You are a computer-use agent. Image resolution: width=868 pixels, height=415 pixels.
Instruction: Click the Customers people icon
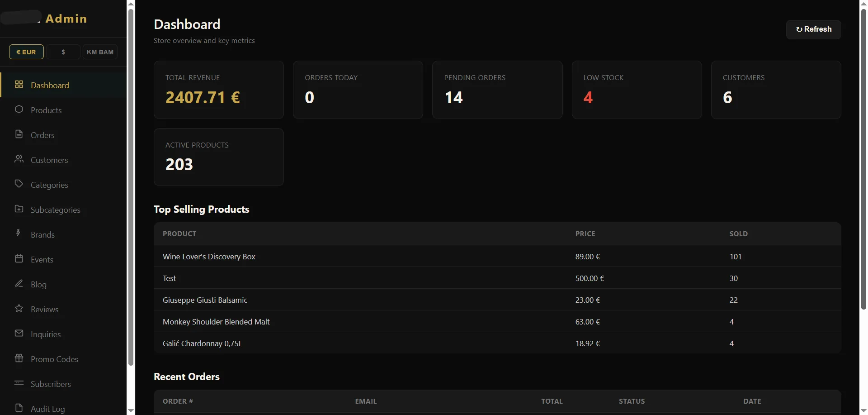(19, 159)
